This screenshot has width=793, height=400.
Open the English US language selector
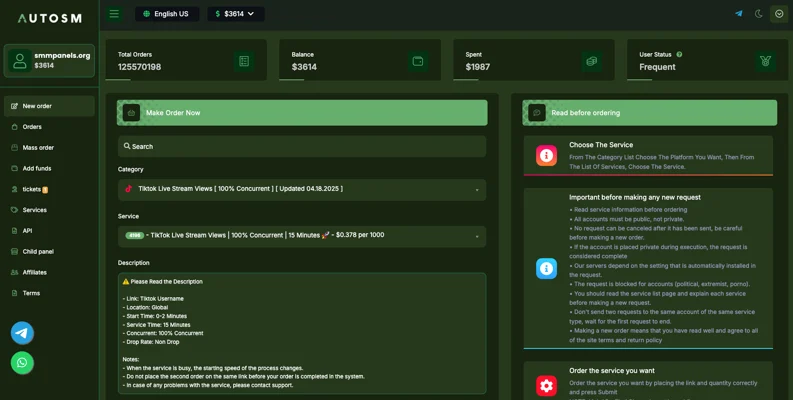[x=167, y=14]
